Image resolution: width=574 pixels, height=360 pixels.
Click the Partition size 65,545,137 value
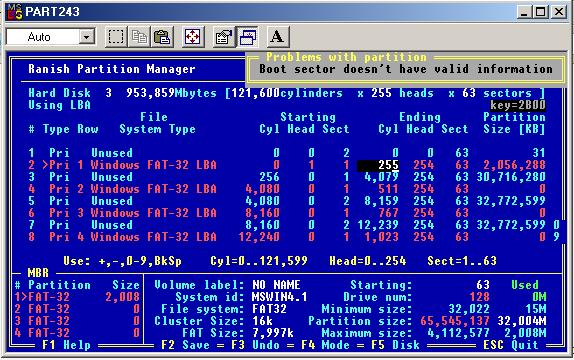click(455, 321)
